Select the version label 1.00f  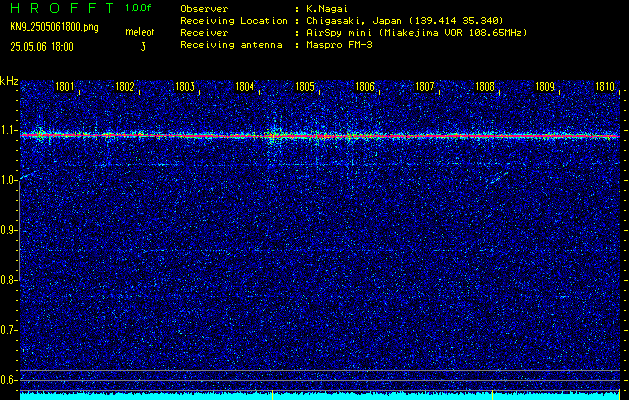138,8
